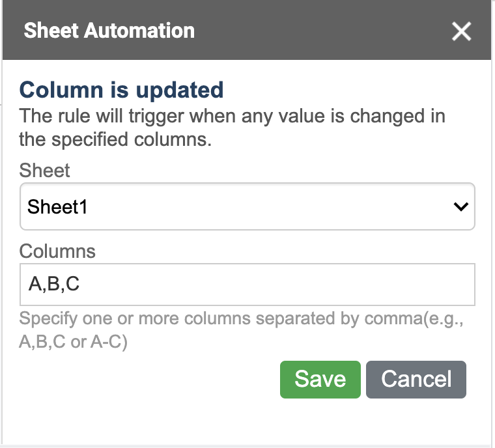The width and height of the screenshot is (495, 448).
Task: Close the Sheet Automation dialog
Action: [461, 31]
